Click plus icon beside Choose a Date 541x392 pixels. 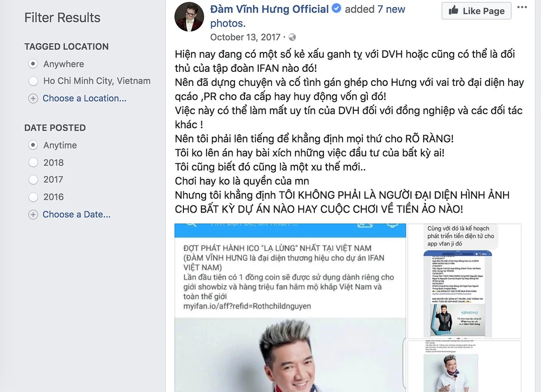(33, 215)
